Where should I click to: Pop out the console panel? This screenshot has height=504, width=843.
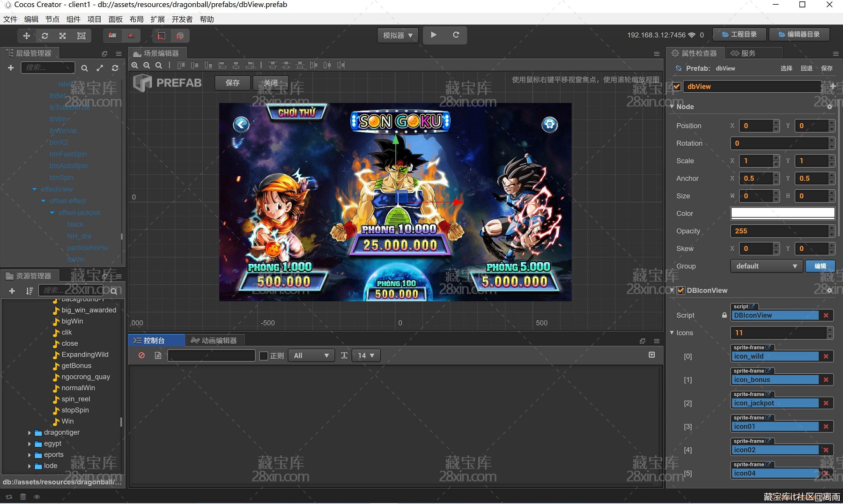[x=643, y=341]
